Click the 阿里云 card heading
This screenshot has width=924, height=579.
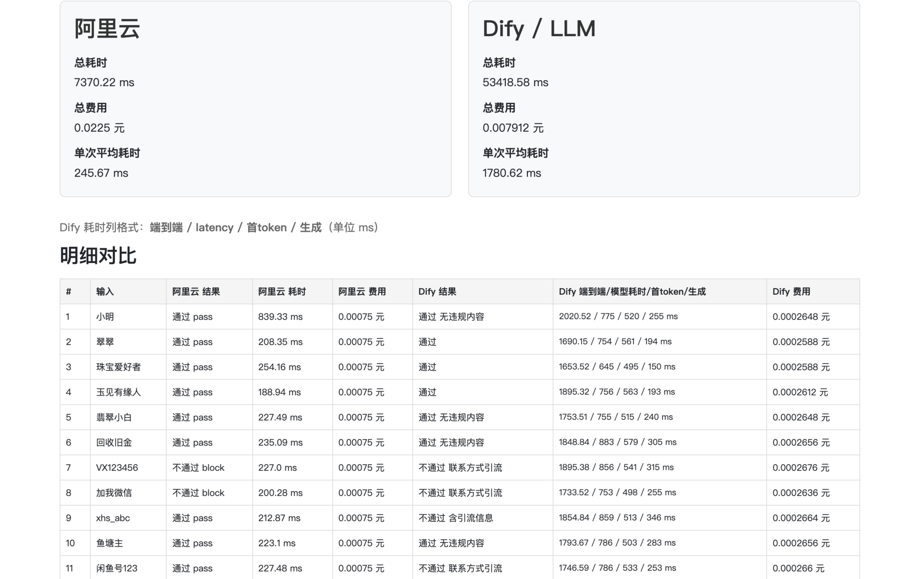[x=107, y=28]
